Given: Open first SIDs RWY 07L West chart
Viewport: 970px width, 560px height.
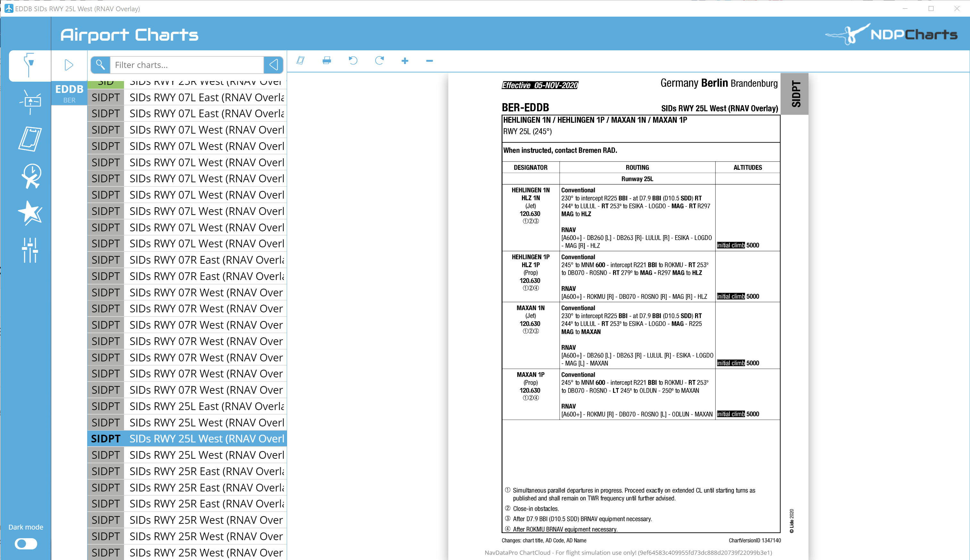Looking at the screenshot, I should pos(187,130).
